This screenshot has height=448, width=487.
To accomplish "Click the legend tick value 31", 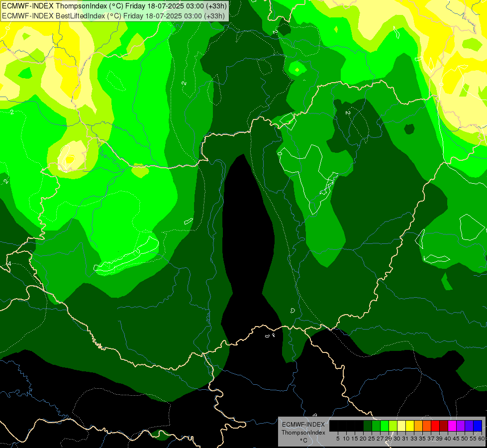I will [405, 439].
